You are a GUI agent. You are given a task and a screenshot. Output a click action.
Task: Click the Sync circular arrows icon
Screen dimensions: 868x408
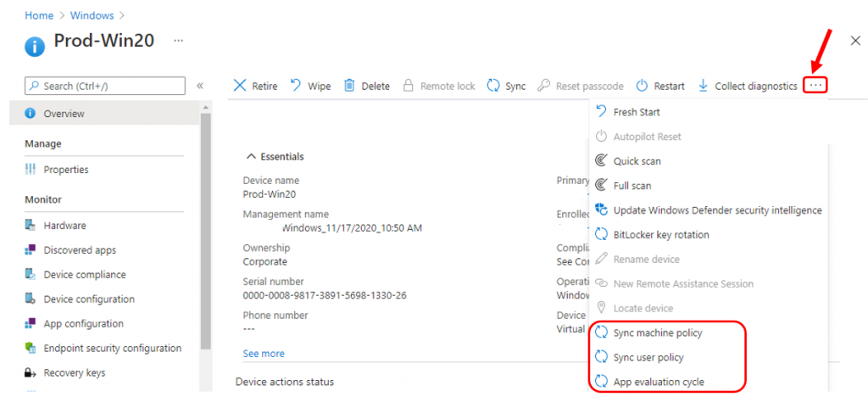(x=493, y=86)
